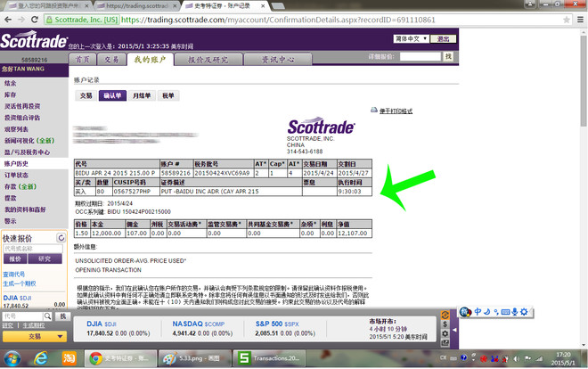The image size is (588, 369).
Task: Click the DJIA $DJI link in the ticker bar
Action: pyautogui.click(x=102, y=324)
